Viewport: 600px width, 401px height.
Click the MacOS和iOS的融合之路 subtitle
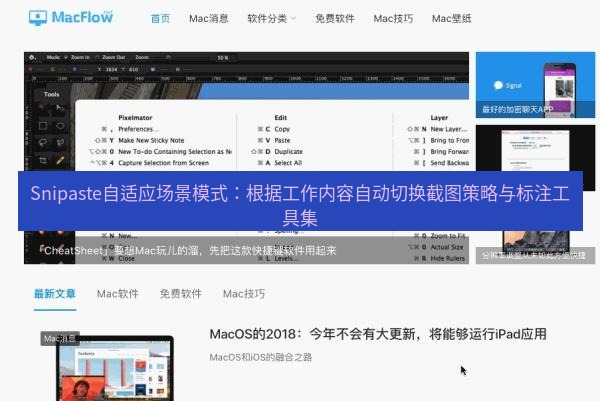tap(261, 357)
